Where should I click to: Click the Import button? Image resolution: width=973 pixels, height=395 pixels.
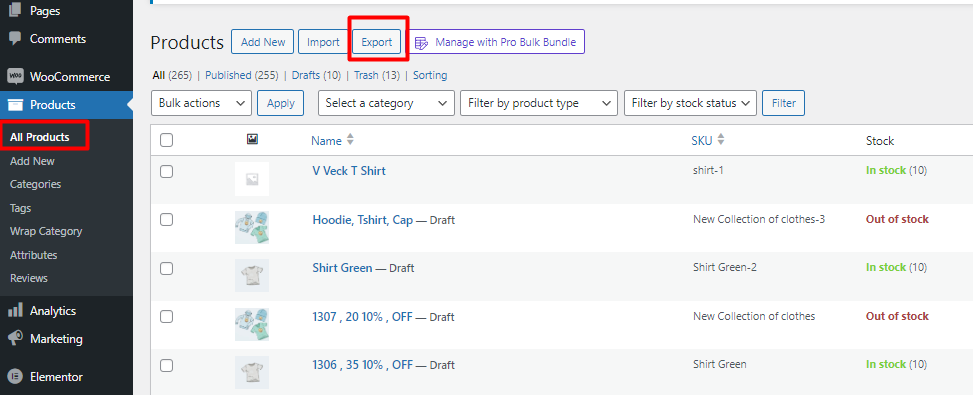[x=323, y=42]
